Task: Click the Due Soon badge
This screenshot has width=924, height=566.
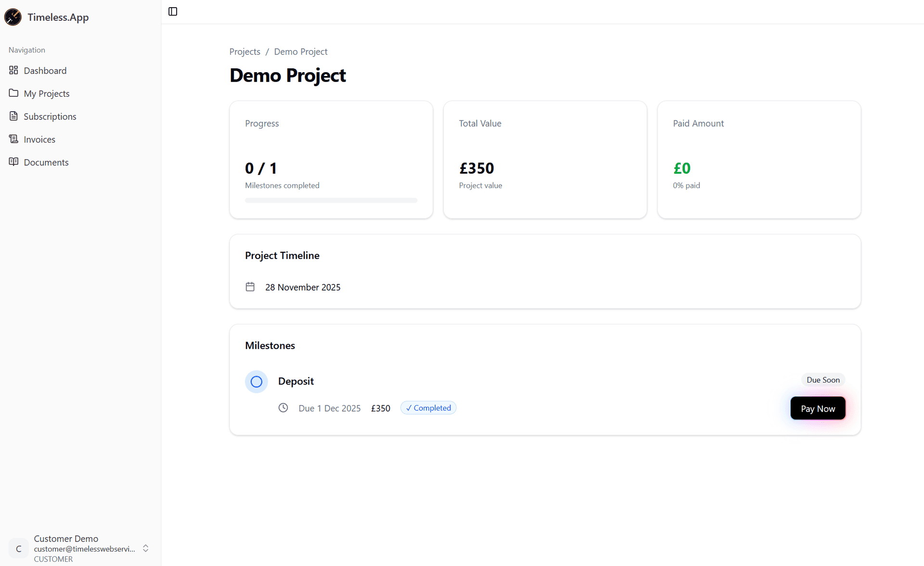Action: tap(823, 380)
